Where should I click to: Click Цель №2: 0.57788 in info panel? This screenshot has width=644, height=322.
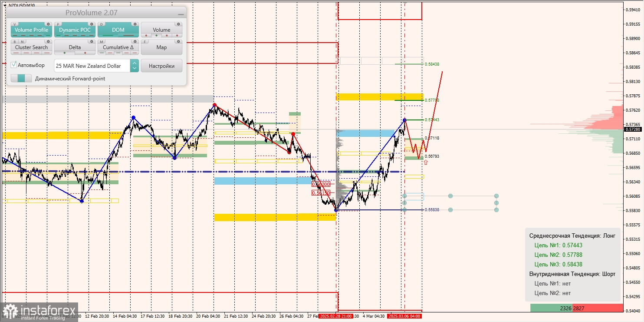coord(559,255)
